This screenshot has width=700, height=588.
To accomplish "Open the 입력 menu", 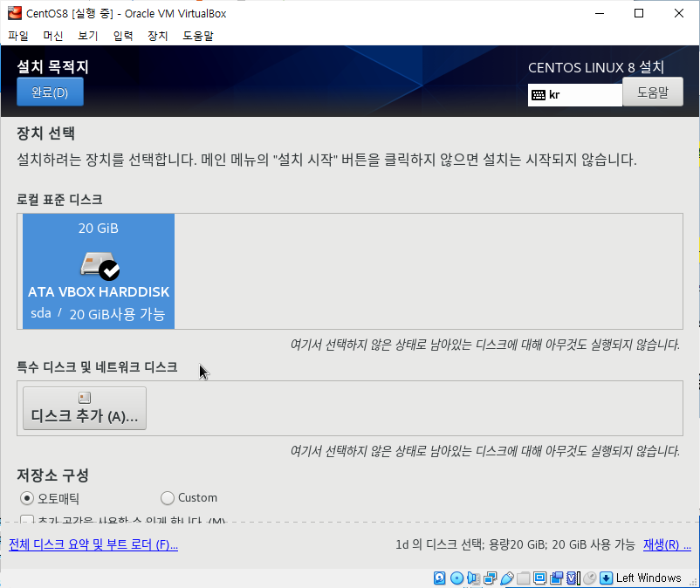I will click(x=123, y=36).
